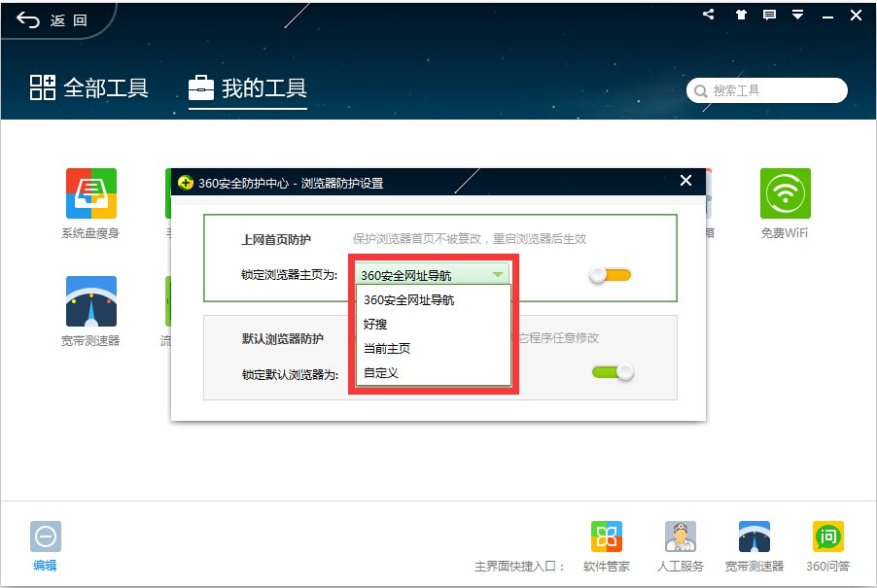Screen dimensions: 877x588
Task: Click the 主界面快捷入口 label
Action: [519, 567]
